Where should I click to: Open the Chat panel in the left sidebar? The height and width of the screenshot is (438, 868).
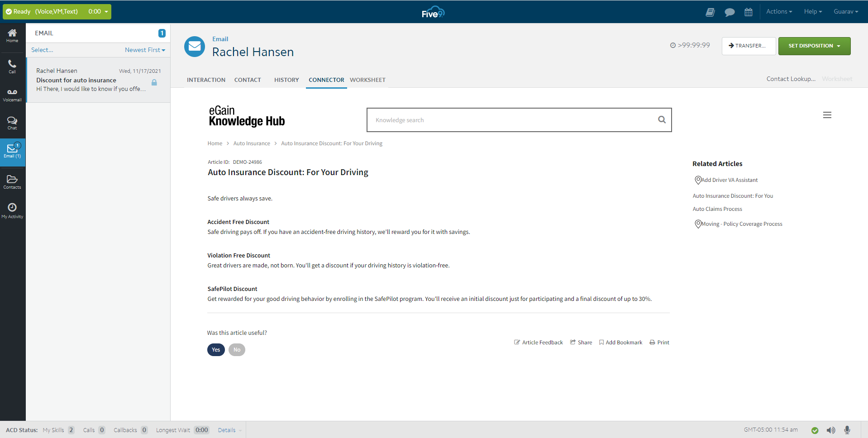coord(12,122)
